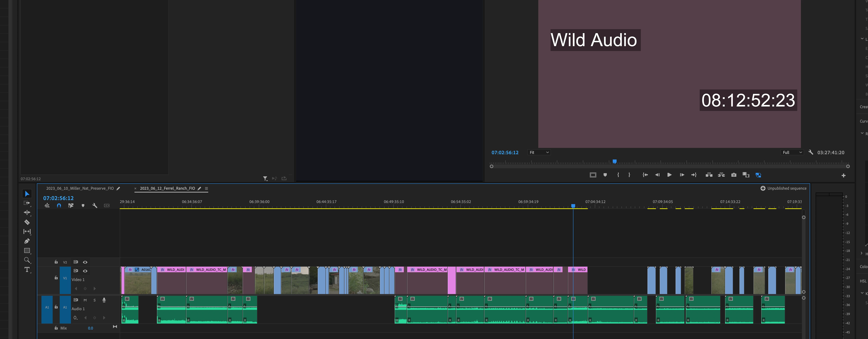Select the Ripple Edit tool
The width and height of the screenshot is (868, 339).
pyautogui.click(x=27, y=213)
